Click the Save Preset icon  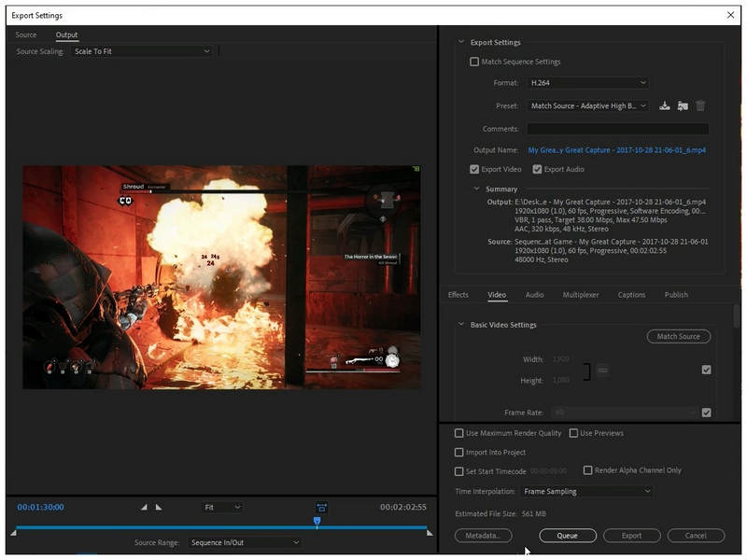coord(665,105)
